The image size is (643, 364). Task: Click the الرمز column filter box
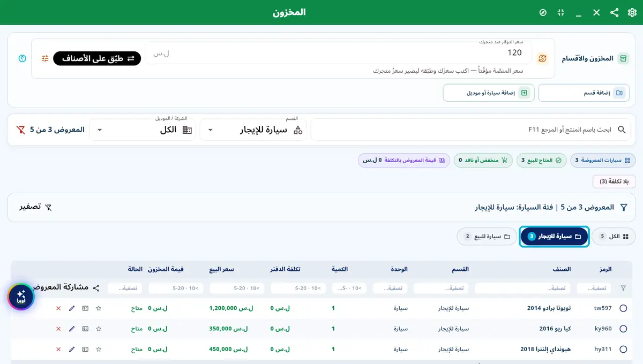pos(594,288)
